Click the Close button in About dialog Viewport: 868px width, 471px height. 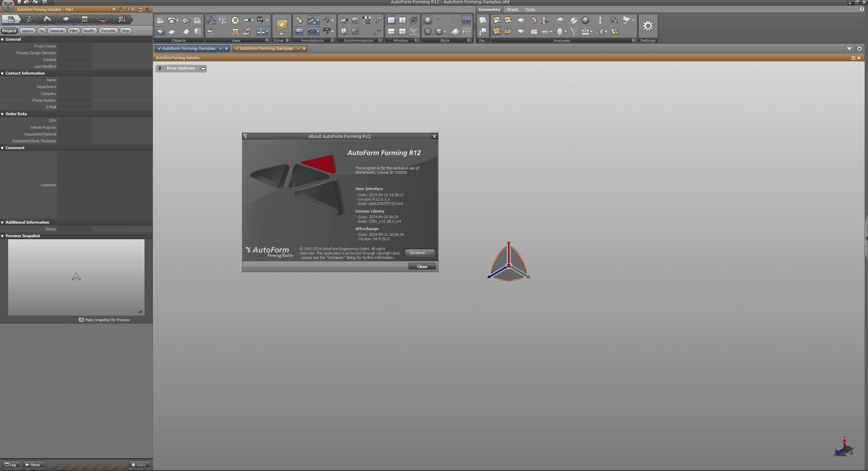click(422, 267)
